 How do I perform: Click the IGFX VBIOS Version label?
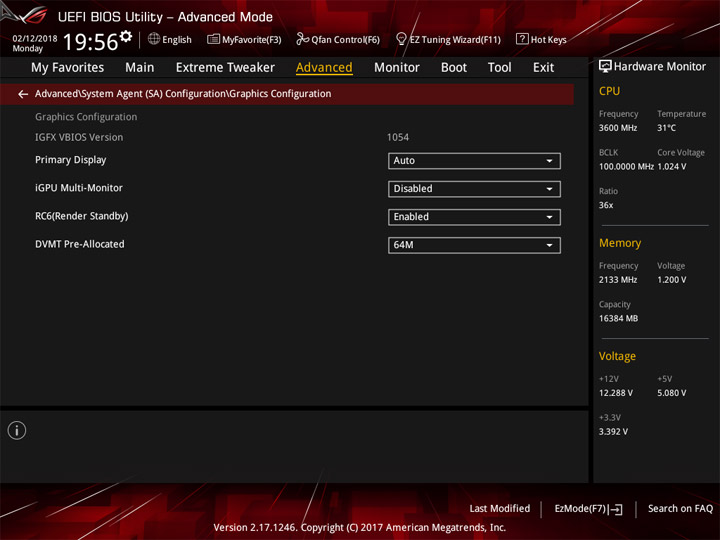tap(79, 137)
